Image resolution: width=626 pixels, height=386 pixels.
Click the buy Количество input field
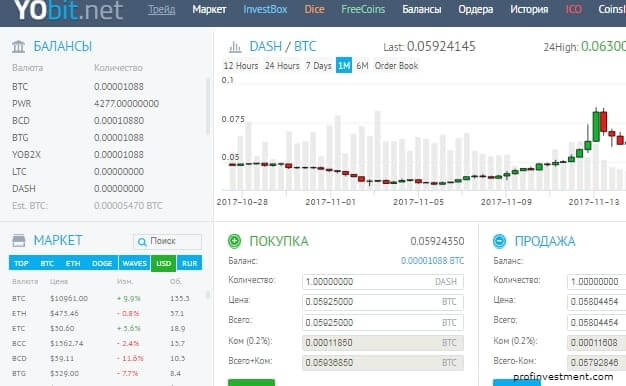coord(383,281)
